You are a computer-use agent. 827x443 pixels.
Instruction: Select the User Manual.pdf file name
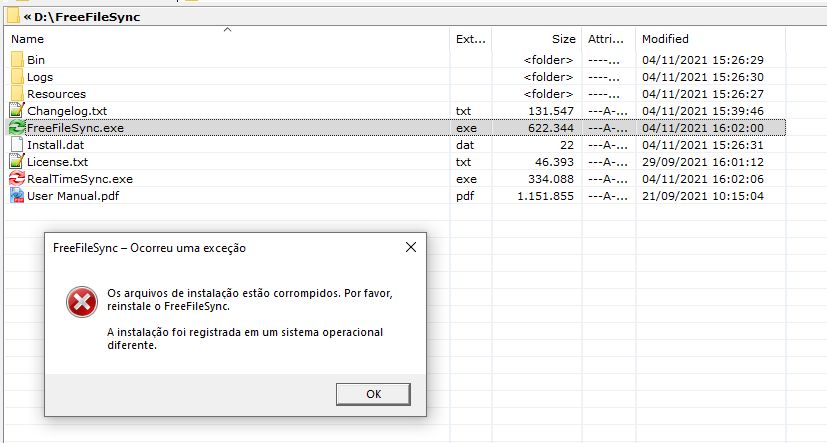[x=73, y=196]
